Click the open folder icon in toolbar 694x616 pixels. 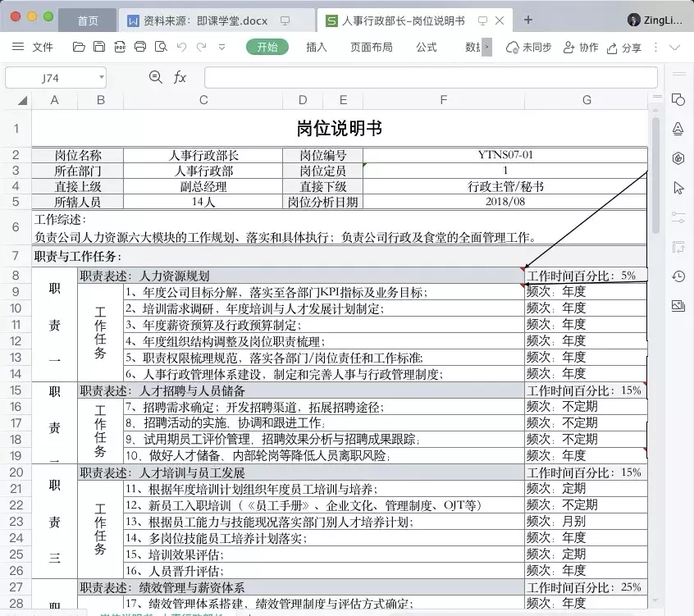[x=79, y=48]
